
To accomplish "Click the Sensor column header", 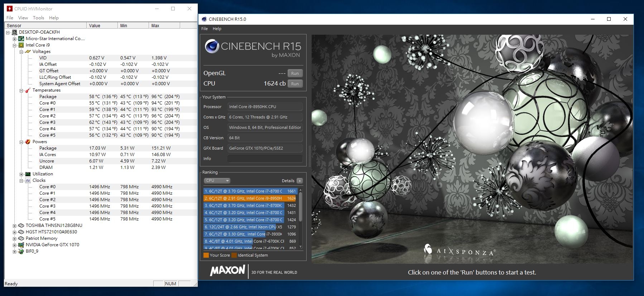I will pos(45,25).
